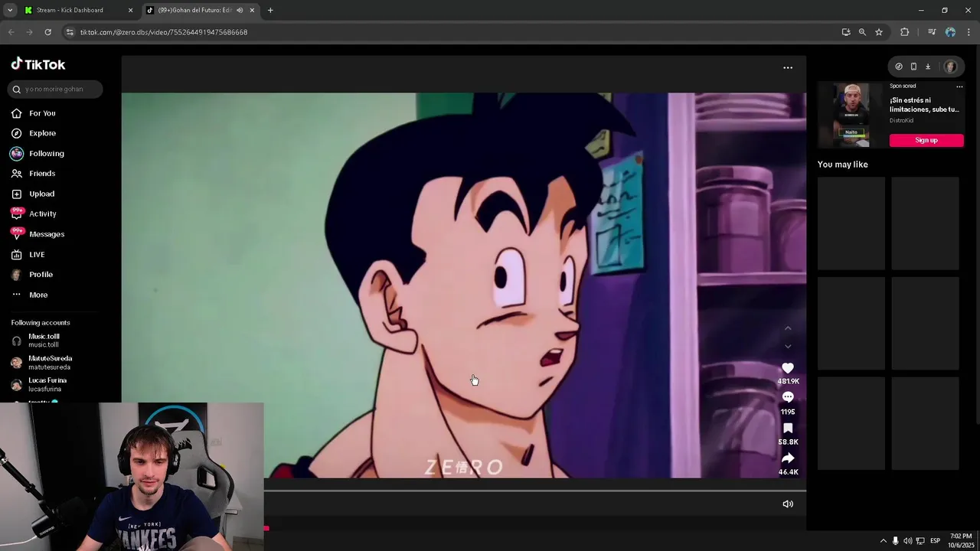Bookmark this page with the star

(879, 32)
